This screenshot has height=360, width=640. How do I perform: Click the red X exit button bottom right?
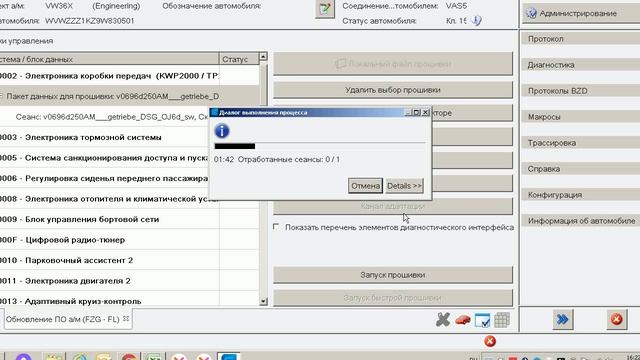click(616, 319)
